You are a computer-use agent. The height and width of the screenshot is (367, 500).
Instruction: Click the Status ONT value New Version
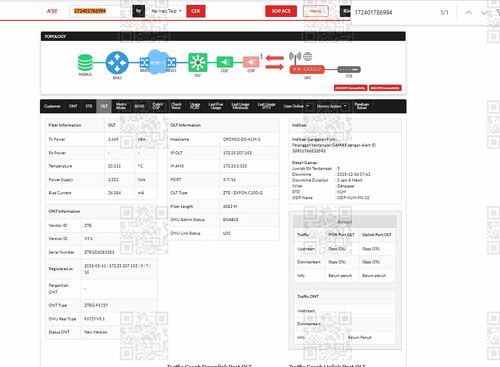[96, 332]
